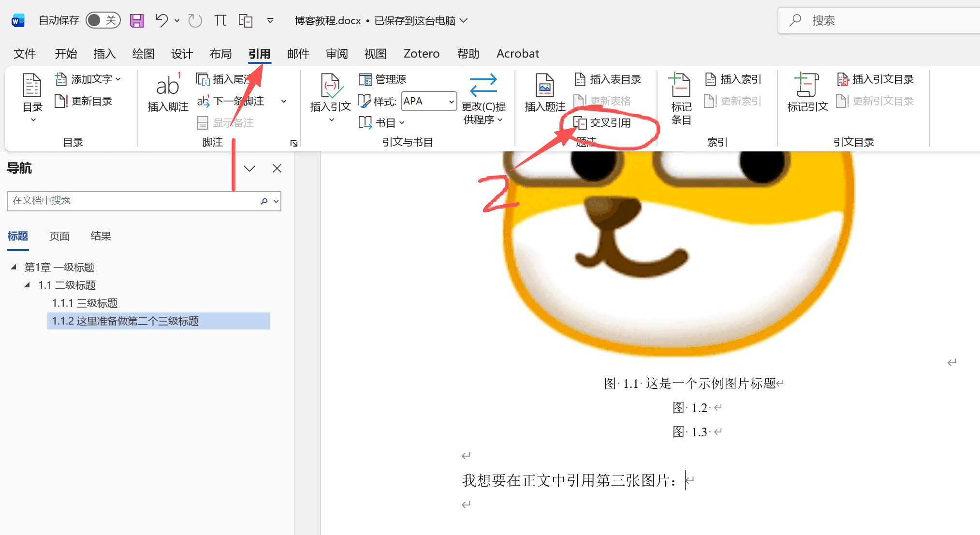
Task: Open the Zotero tab
Action: click(421, 54)
